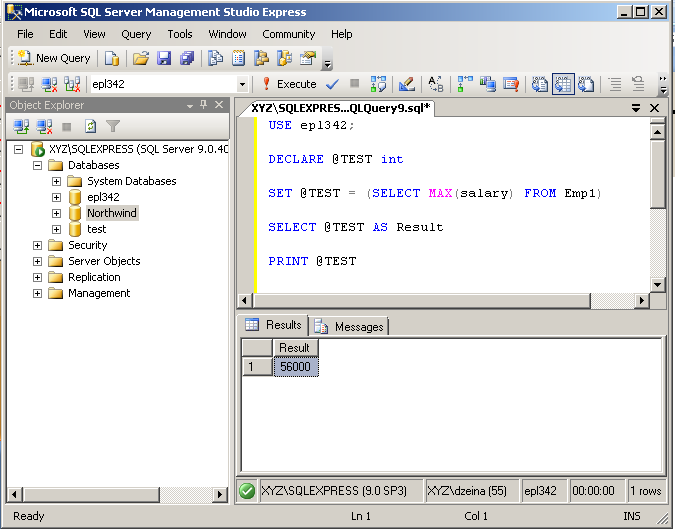Image resolution: width=675 pixels, height=529 pixels.
Task: Expand System Databases folder
Action: tap(56, 181)
